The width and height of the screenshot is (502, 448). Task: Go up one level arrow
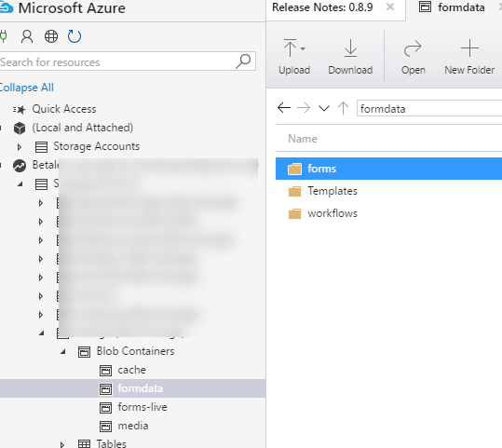[343, 108]
